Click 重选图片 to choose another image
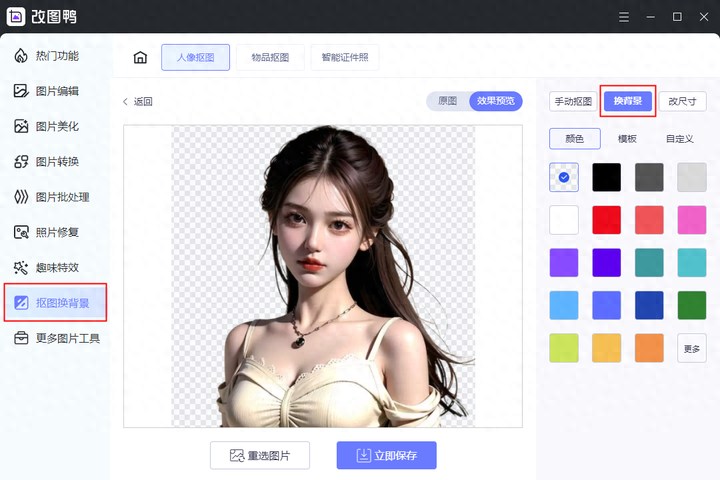Viewport: 720px width, 480px height. coord(259,455)
